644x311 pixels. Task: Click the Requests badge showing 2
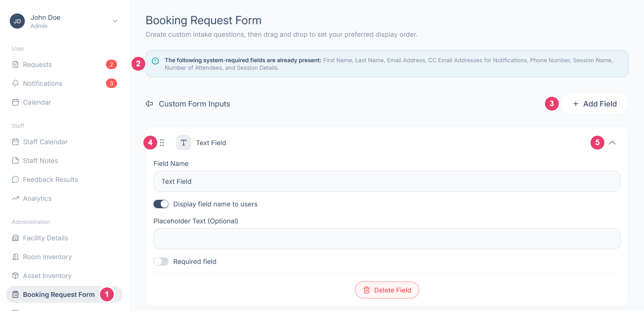(111, 64)
